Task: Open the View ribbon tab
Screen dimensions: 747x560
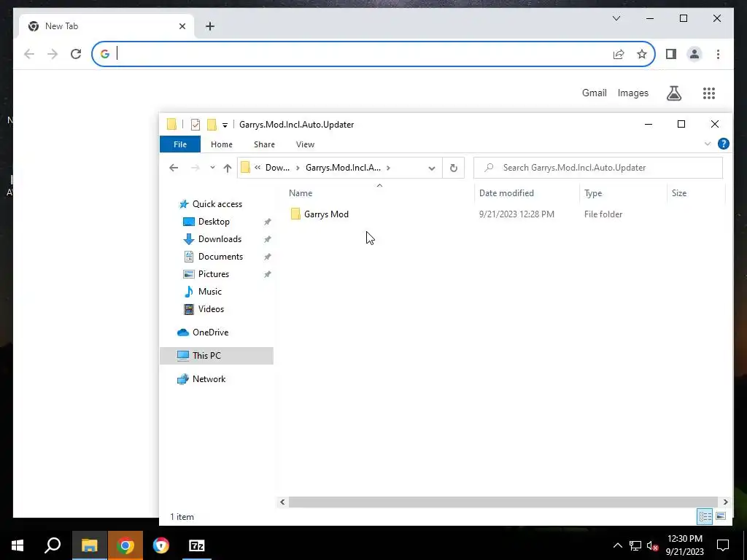Action: click(305, 144)
